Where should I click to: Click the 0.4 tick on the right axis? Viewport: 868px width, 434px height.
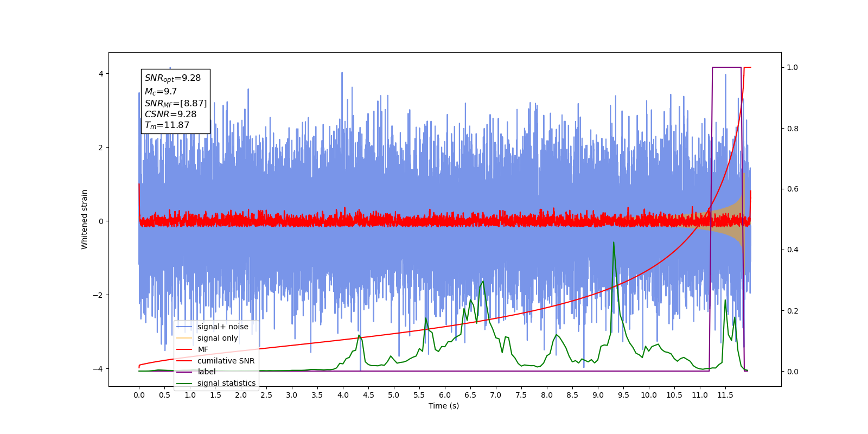(793, 250)
